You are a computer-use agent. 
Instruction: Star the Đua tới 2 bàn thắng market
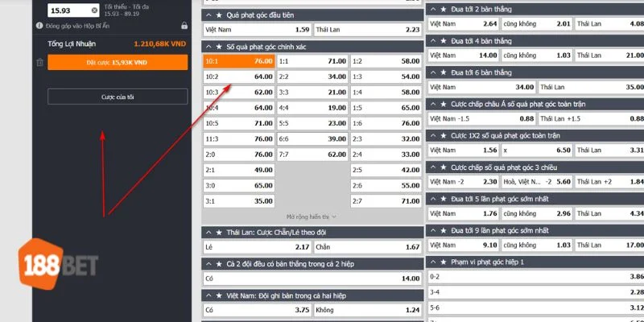point(442,10)
